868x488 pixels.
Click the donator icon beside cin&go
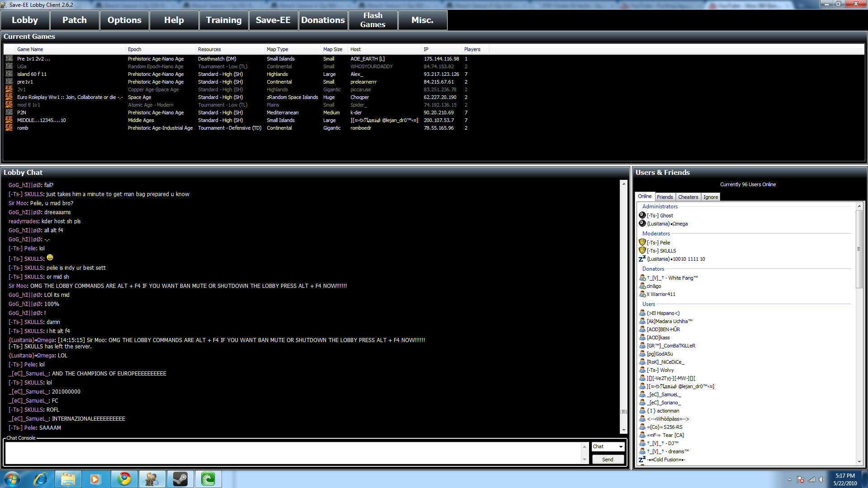(642, 286)
